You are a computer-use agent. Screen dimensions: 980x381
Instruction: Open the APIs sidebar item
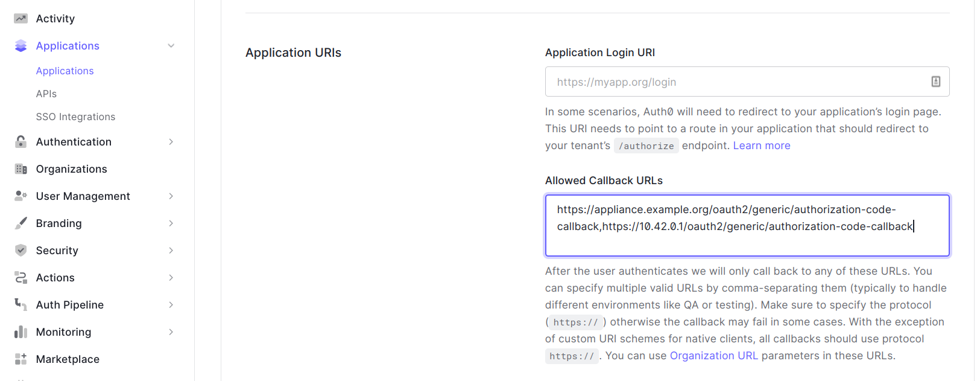point(46,94)
